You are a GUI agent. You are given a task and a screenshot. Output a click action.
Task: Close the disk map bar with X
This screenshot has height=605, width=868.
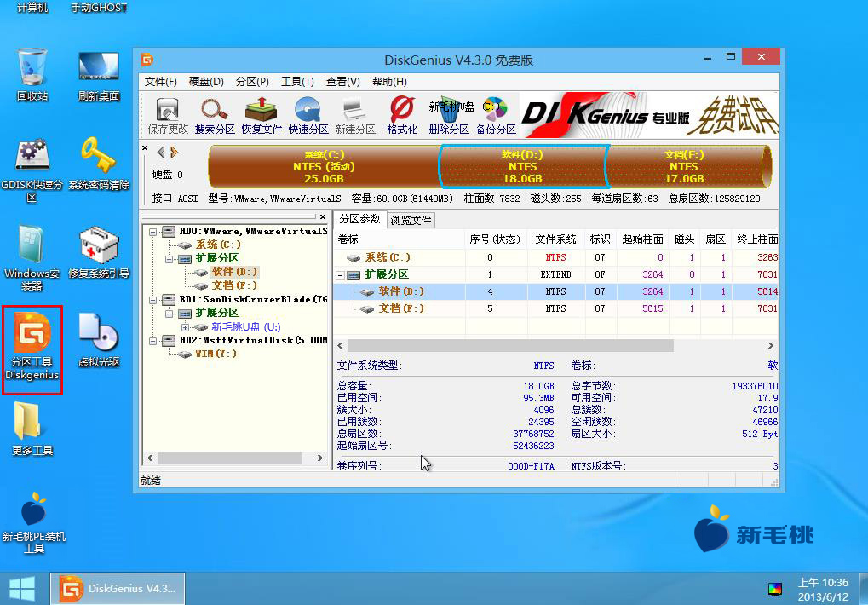pyautogui.click(x=145, y=147)
